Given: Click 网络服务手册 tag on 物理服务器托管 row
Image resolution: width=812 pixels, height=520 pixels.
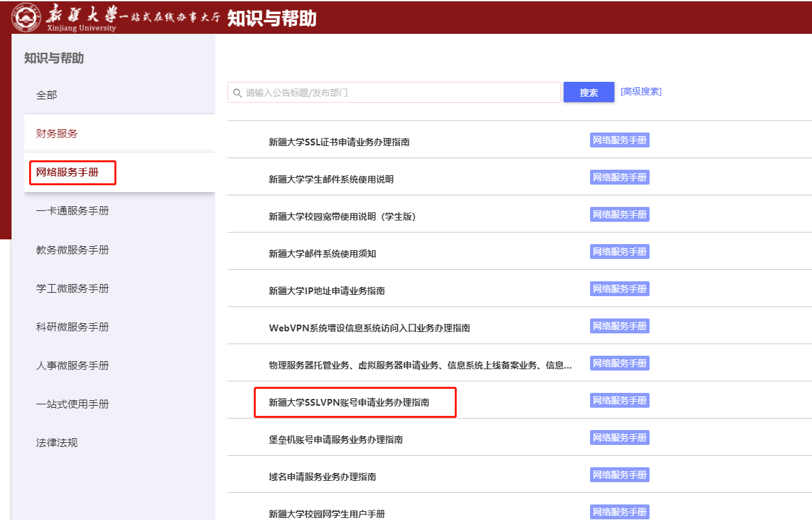Looking at the screenshot, I should click(x=620, y=363).
